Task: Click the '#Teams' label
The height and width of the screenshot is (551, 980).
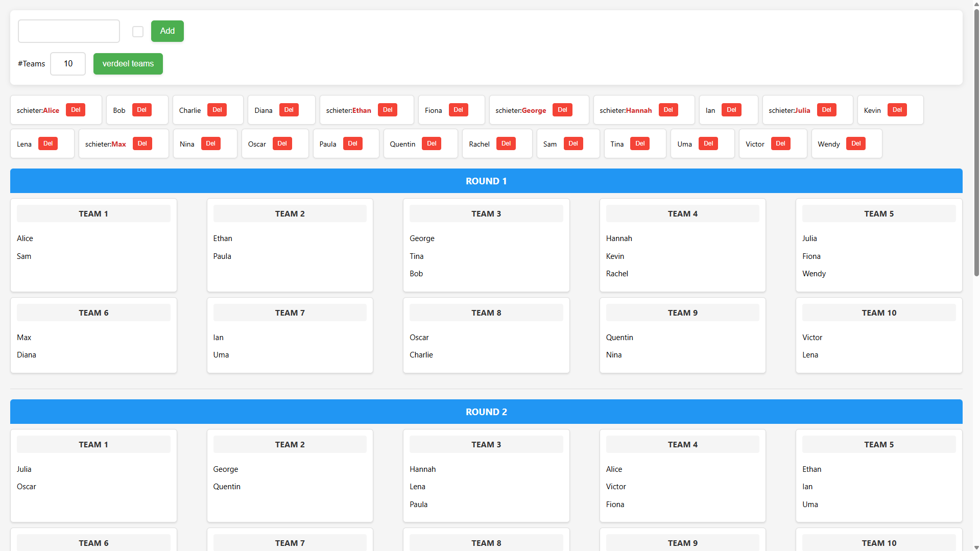Action: (x=32, y=64)
